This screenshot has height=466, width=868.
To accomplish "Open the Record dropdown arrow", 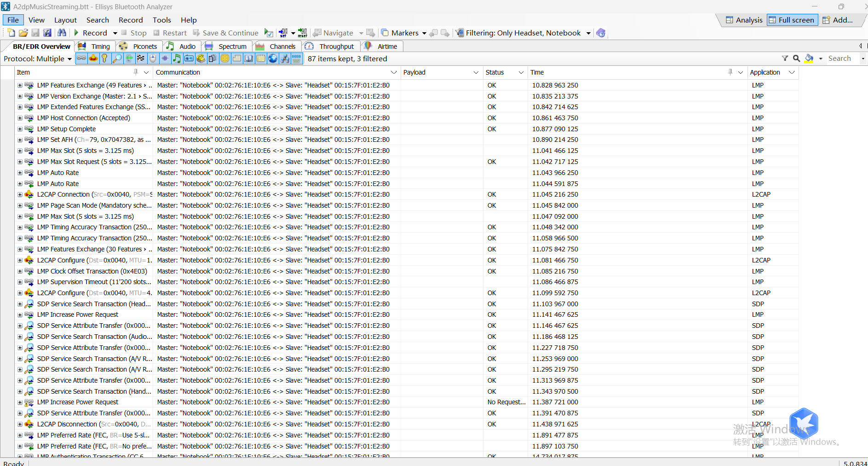I will pyautogui.click(x=115, y=33).
